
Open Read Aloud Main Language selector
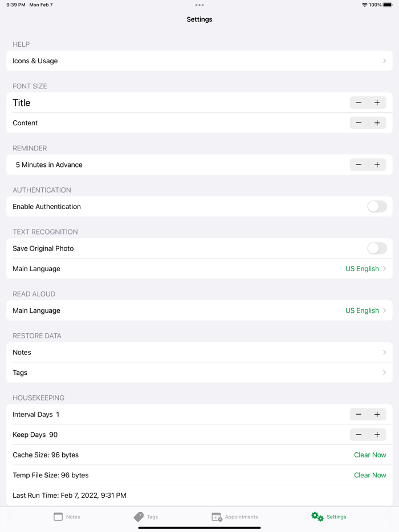[365, 310]
